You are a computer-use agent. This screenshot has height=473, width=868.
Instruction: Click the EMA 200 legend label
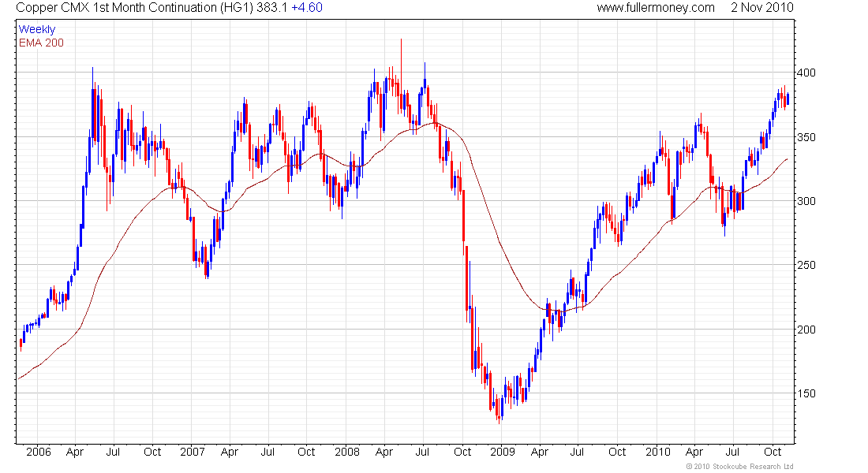(41, 43)
